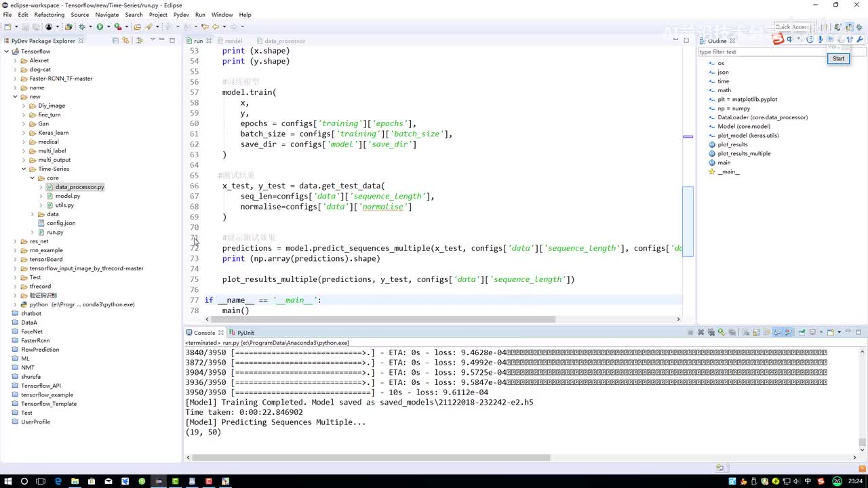868x488 pixels.
Task: Click the Start button near Outline
Action: [x=838, y=58]
